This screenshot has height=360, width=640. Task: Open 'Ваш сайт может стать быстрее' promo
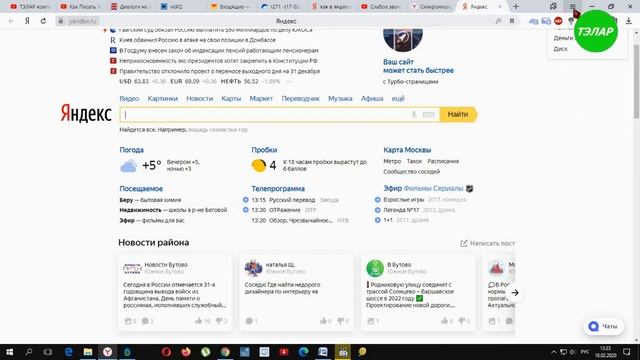(418, 66)
